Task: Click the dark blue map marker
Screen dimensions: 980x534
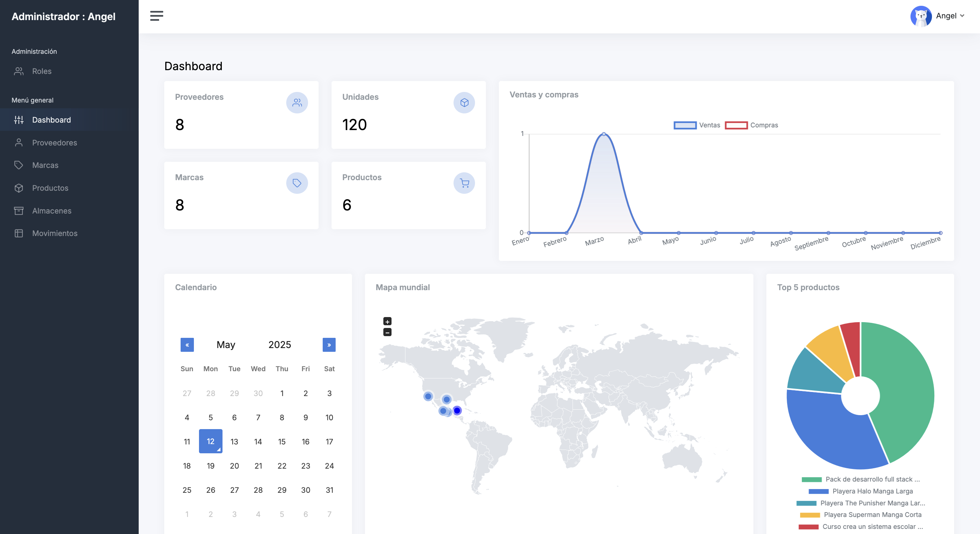Action: [457, 410]
